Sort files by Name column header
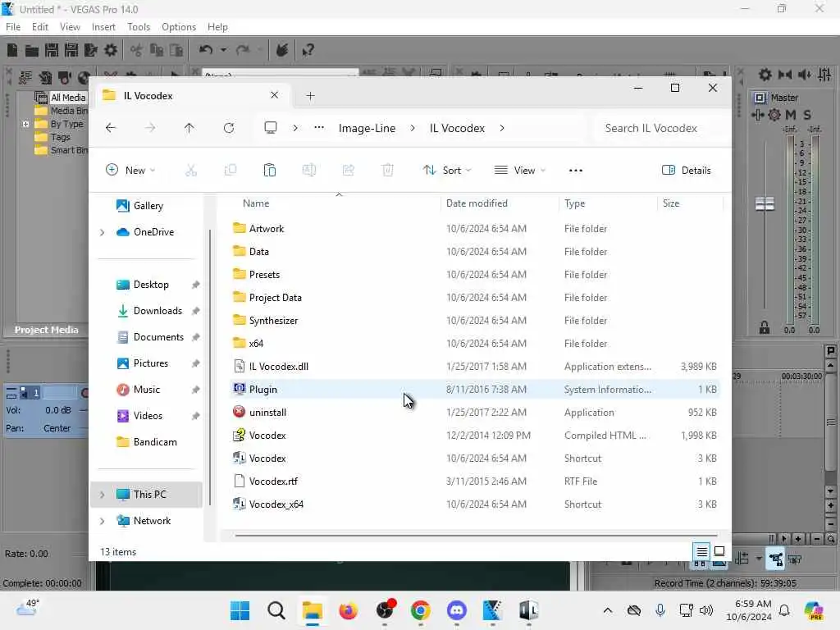Viewport: 840px width, 630px height. [x=256, y=203]
